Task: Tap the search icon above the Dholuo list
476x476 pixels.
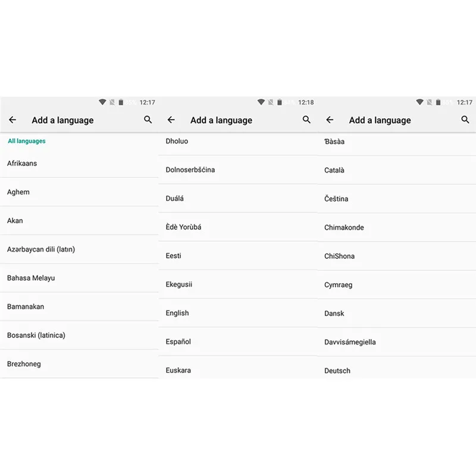Action: [x=306, y=120]
